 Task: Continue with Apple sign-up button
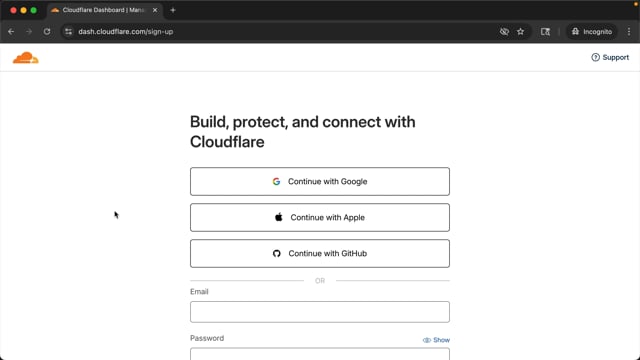pyautogui.click(x=320, y=217)
